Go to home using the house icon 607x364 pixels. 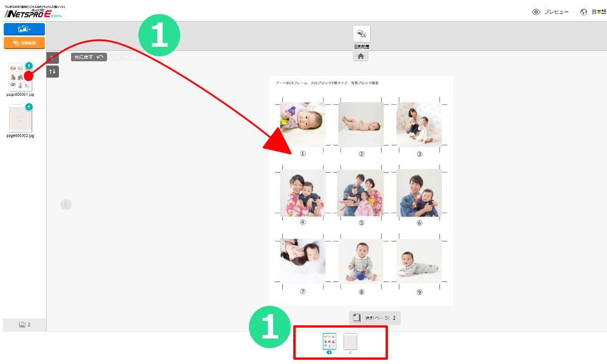[361, 56]
